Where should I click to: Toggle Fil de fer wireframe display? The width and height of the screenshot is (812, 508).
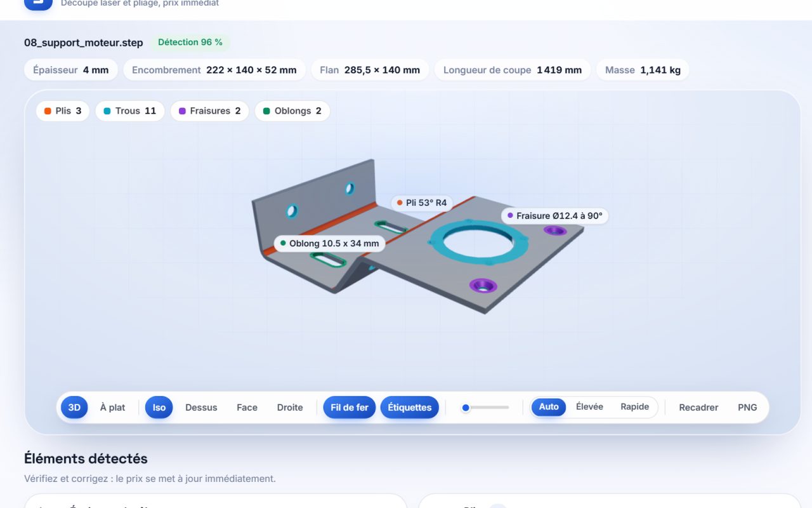tap(350, 408)
